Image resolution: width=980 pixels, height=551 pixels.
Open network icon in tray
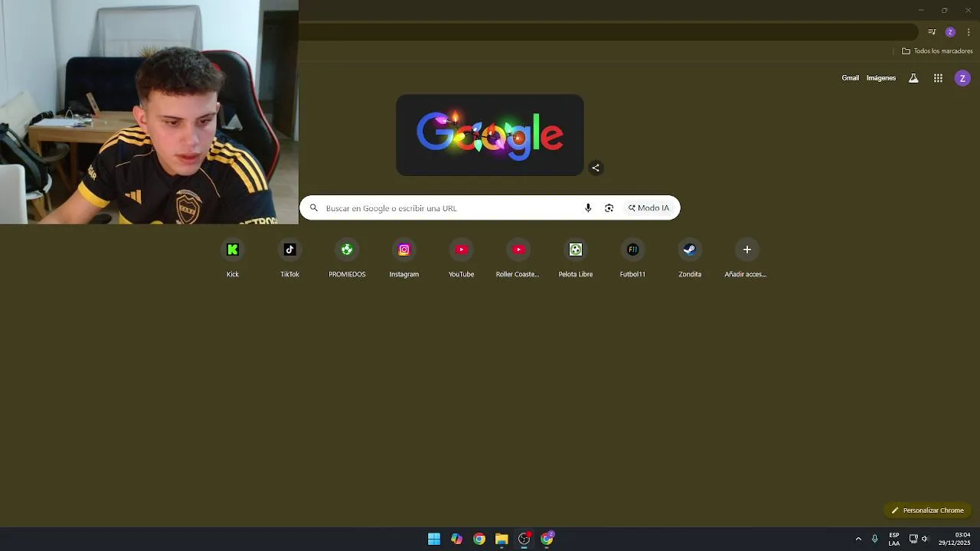(x=913, y=539)
